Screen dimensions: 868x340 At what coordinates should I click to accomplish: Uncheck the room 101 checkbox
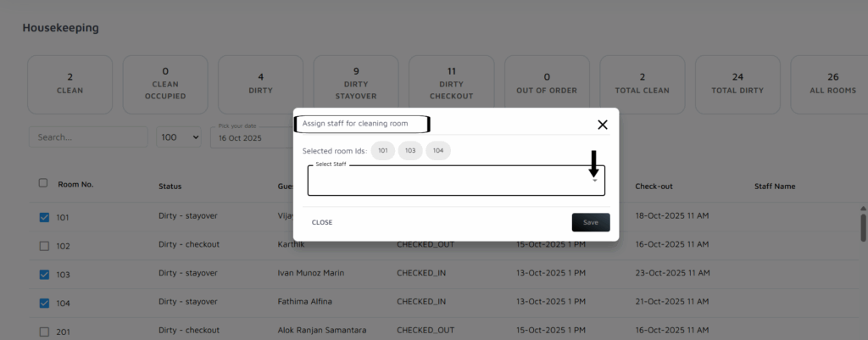click(x=44, y=217)
